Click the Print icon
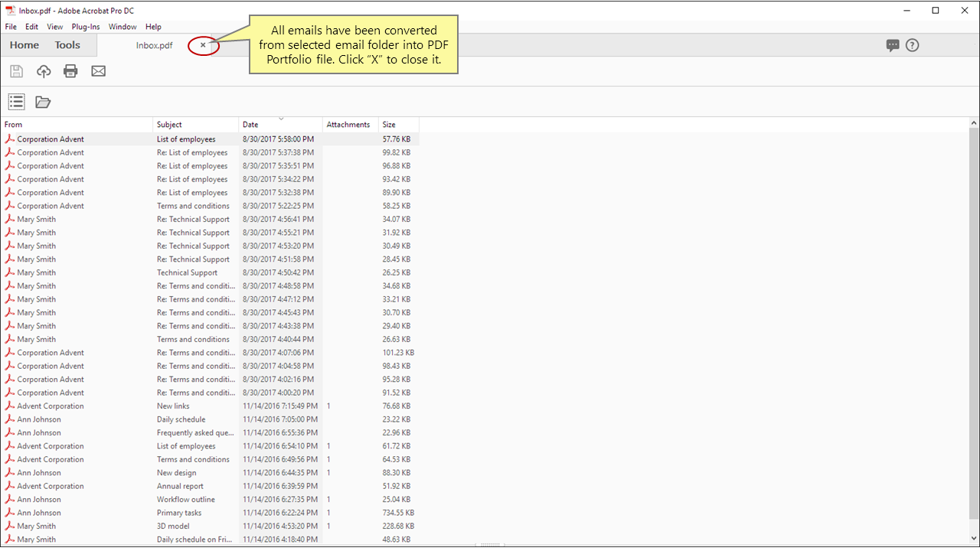Screen dimensions: 980x551 click(x=70, y=71)
